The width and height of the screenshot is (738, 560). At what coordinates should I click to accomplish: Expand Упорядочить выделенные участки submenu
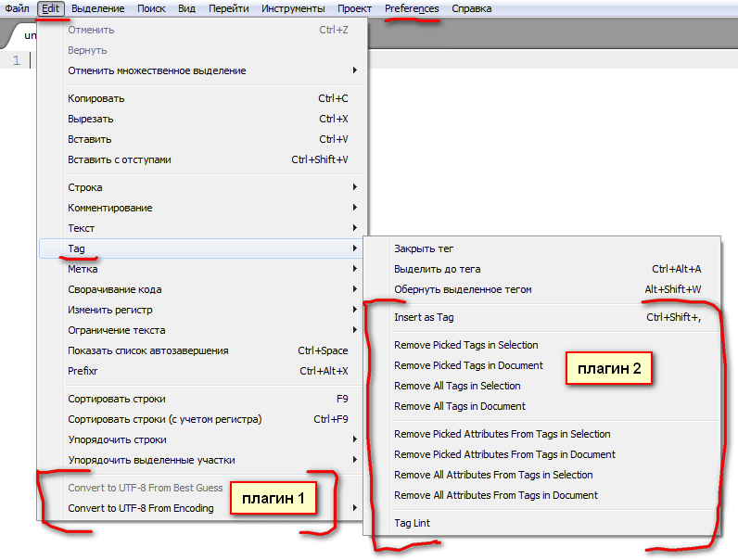[201, 460]
